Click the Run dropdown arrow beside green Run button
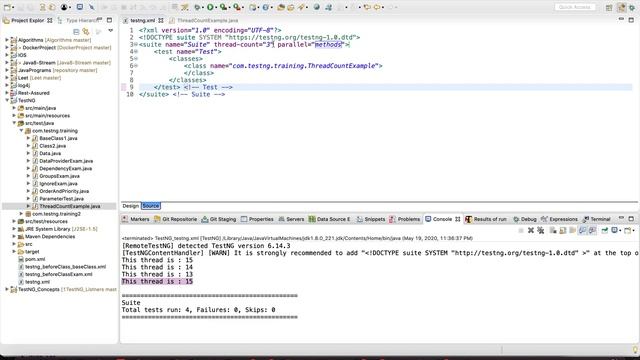Viewport: 640px width, 360px height. 217,7
